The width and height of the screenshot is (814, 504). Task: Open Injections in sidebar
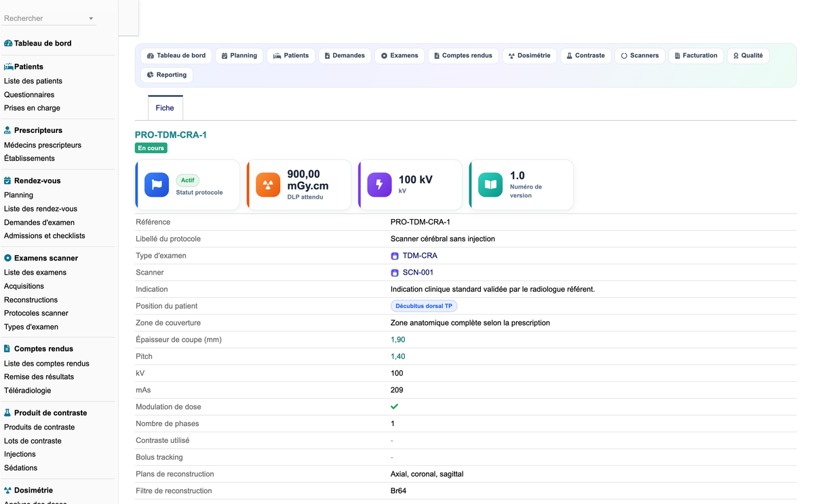[x=20, y=454]
